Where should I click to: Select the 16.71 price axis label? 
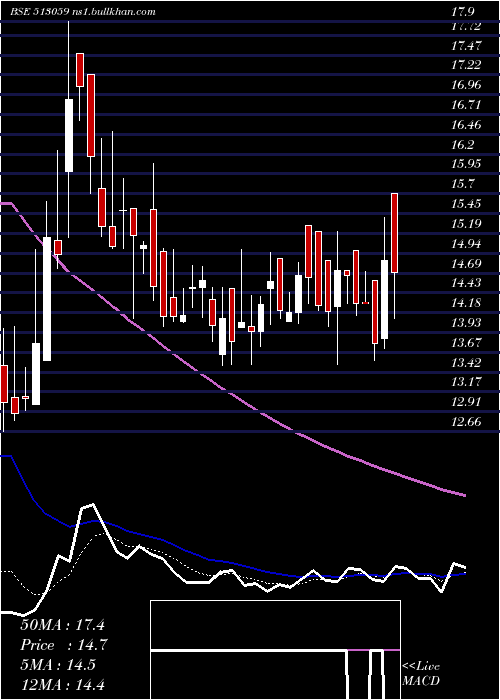click(x=466, y=105)
